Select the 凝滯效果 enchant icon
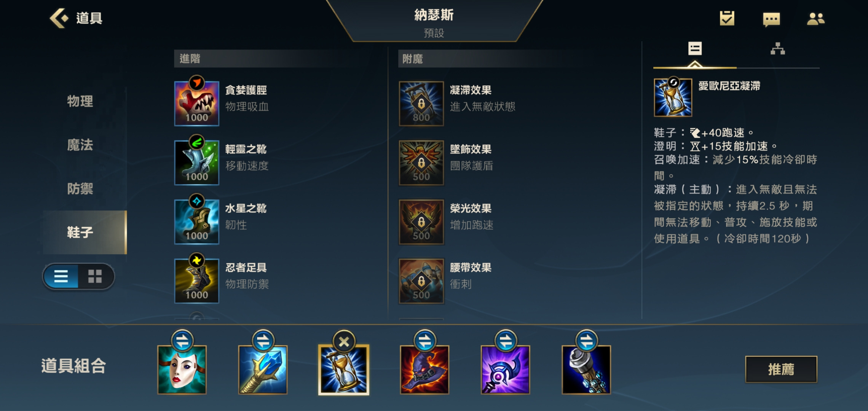Viewport: 868px width, 411px height. [x=421, y=103]
